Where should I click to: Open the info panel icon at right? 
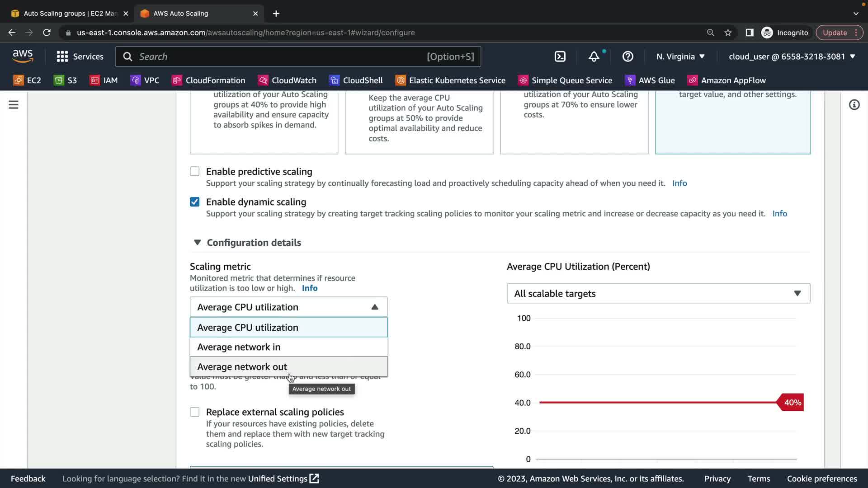(x=854, y=105)
